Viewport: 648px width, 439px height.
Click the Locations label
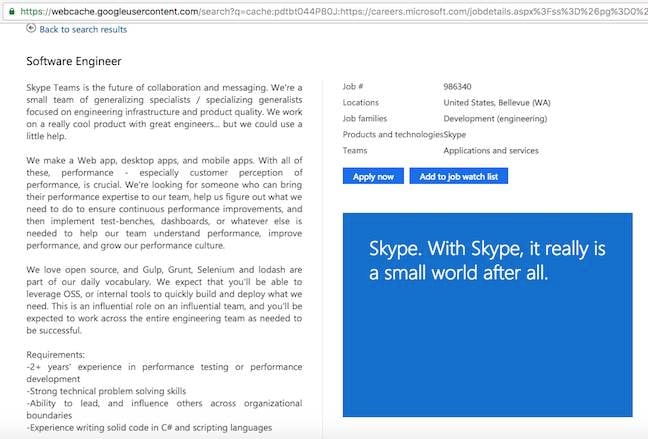(x=360, y=103)
